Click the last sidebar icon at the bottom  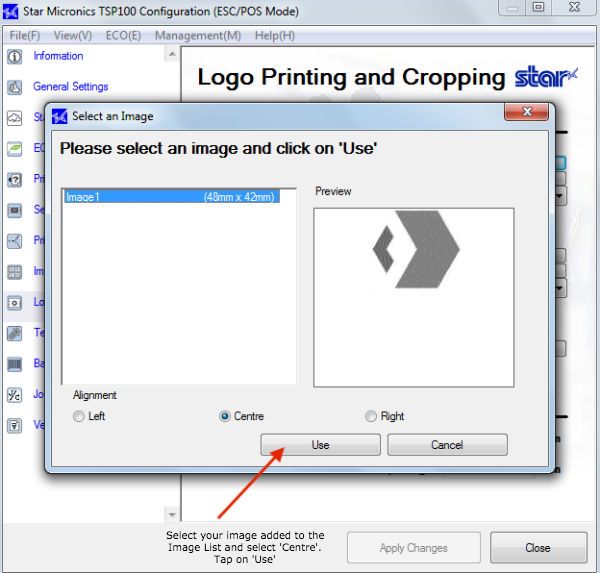15,426
